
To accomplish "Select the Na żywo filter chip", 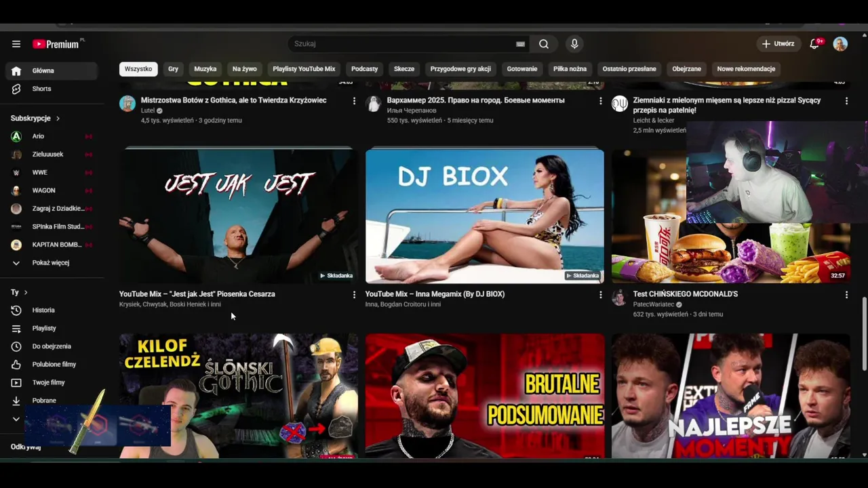I will coord(245,69).
